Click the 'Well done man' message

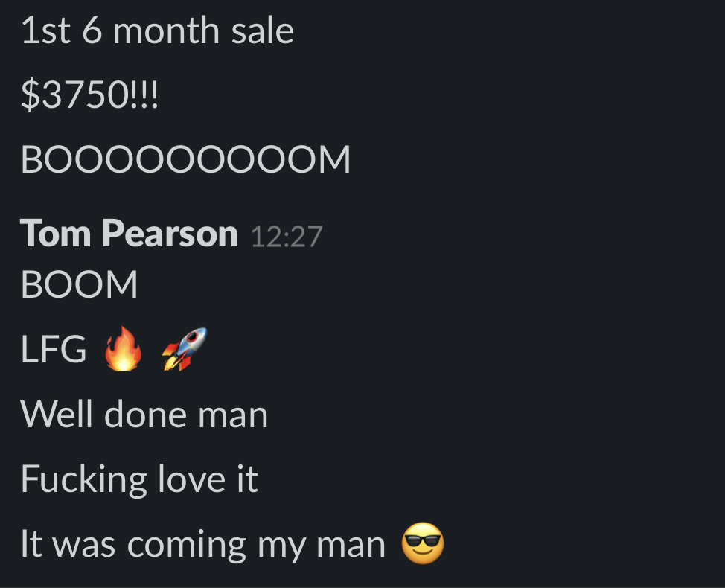[144, 414]
